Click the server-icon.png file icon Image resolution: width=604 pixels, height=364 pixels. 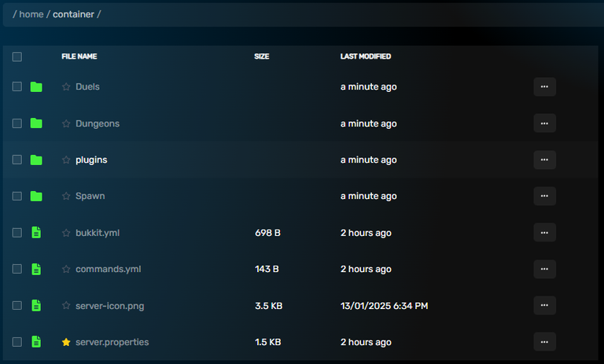[36, 306]
